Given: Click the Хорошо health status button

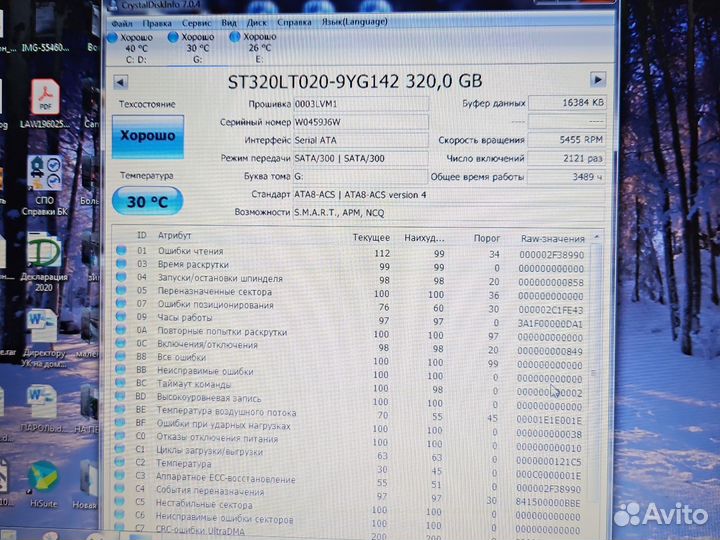Looking at the screenshot, I should pos(148,137).
